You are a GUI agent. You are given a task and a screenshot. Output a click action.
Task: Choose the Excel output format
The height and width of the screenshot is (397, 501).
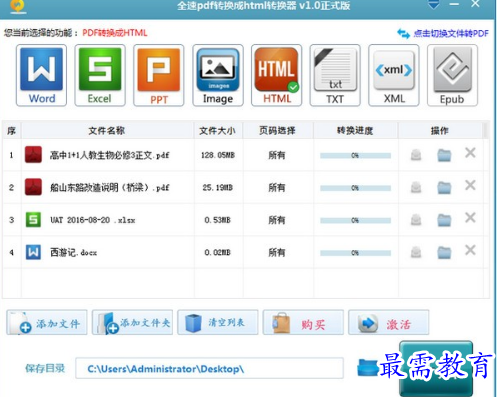click(x=100, y=75)
